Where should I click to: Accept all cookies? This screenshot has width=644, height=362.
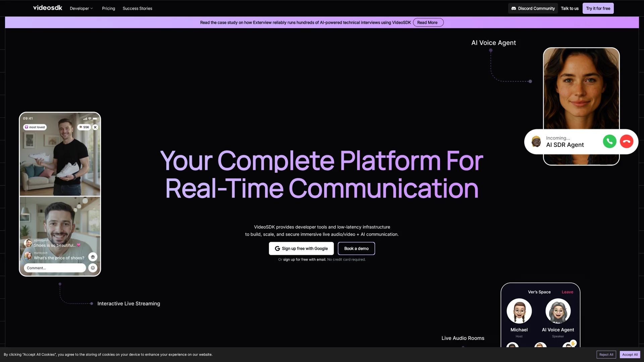(630, 355)
